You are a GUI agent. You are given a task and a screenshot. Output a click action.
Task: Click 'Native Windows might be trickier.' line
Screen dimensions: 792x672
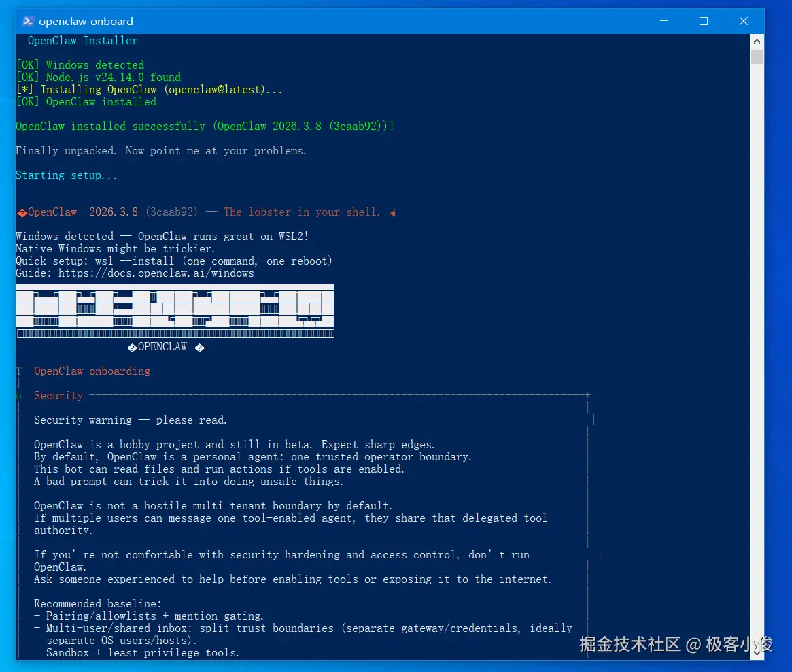pos(115,248)
